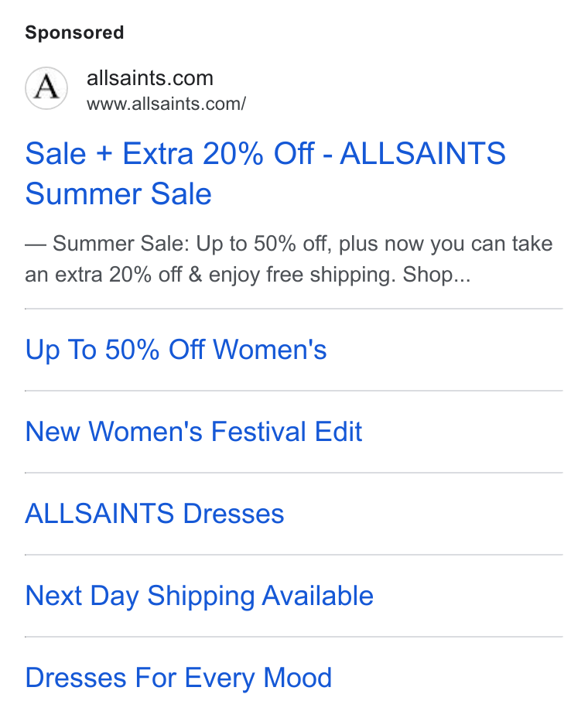Click 'Next Day Shipping Available' link
The width and height of the screenshot is (588, 718).
(199, 596)
